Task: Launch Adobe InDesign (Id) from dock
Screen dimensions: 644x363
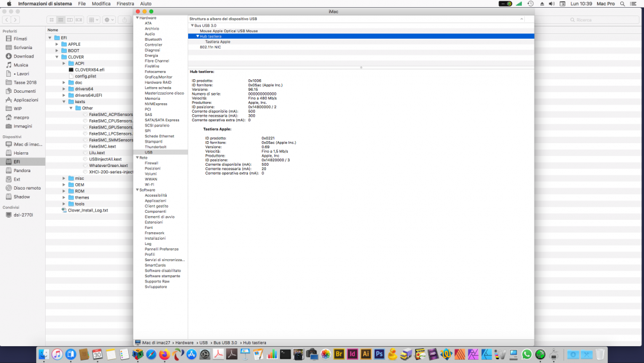Action: [352, 354]
